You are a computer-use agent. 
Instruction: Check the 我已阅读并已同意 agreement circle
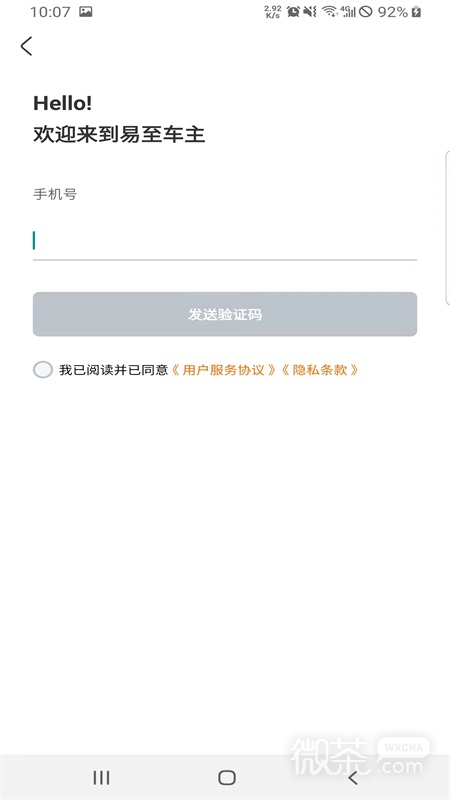[x=43, y=369]
